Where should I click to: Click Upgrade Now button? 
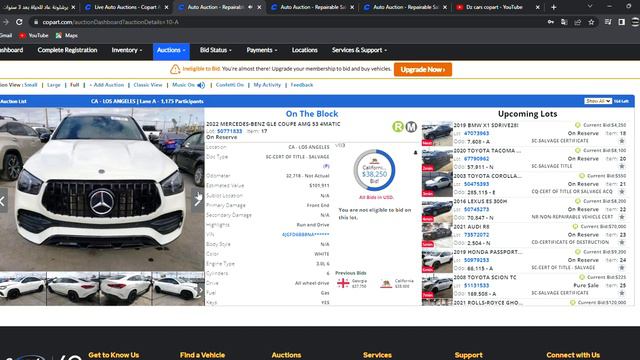pos(423,69)
